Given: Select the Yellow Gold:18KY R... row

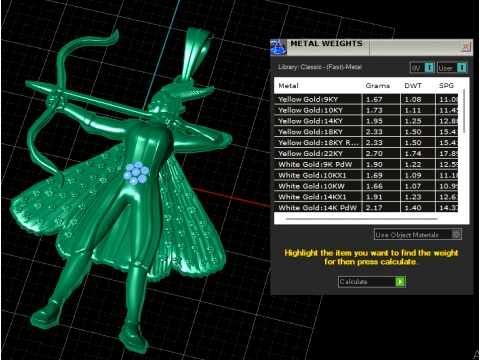Looking at the screenshot, I should coord(366,142).
